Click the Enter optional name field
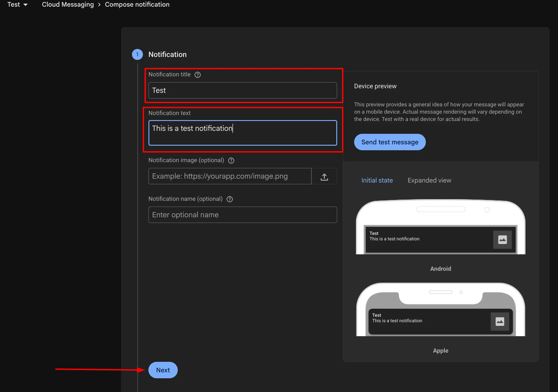The image size is (558, 392). (242, 215)
